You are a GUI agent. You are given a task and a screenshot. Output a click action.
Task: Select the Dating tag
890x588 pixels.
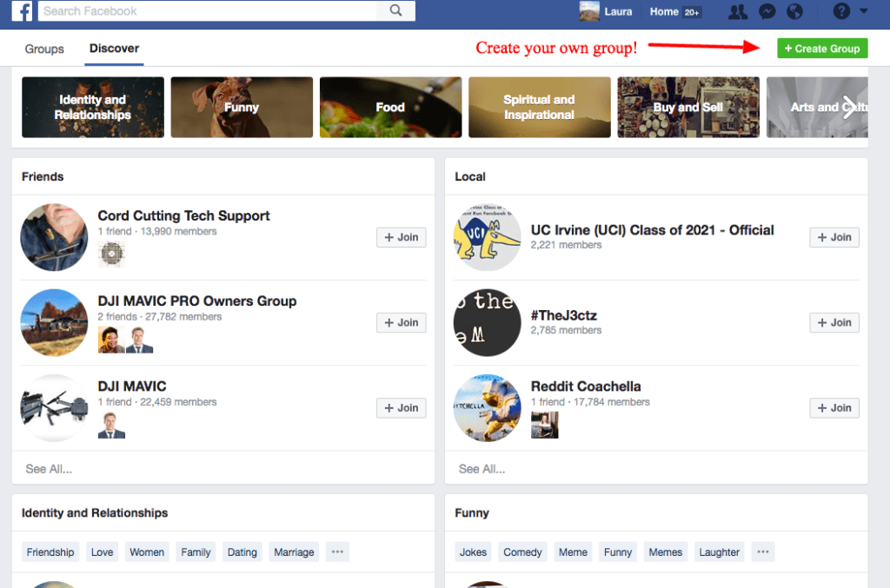click(x=242, y=552)
